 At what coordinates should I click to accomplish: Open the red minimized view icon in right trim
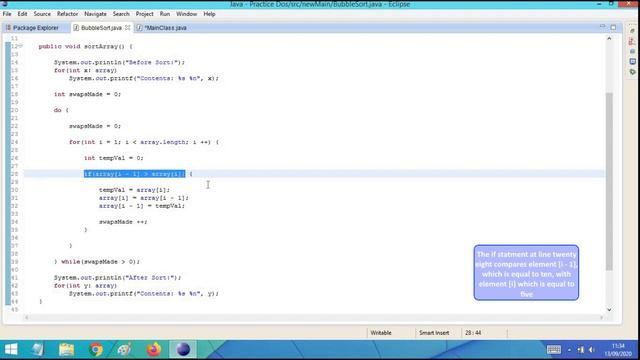coord(632,41)
